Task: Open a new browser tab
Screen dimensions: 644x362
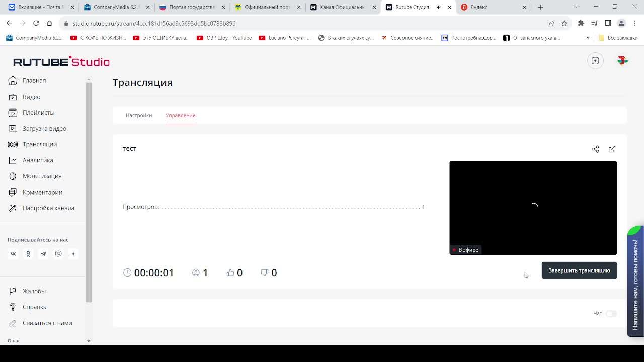Action: [540, 7]
